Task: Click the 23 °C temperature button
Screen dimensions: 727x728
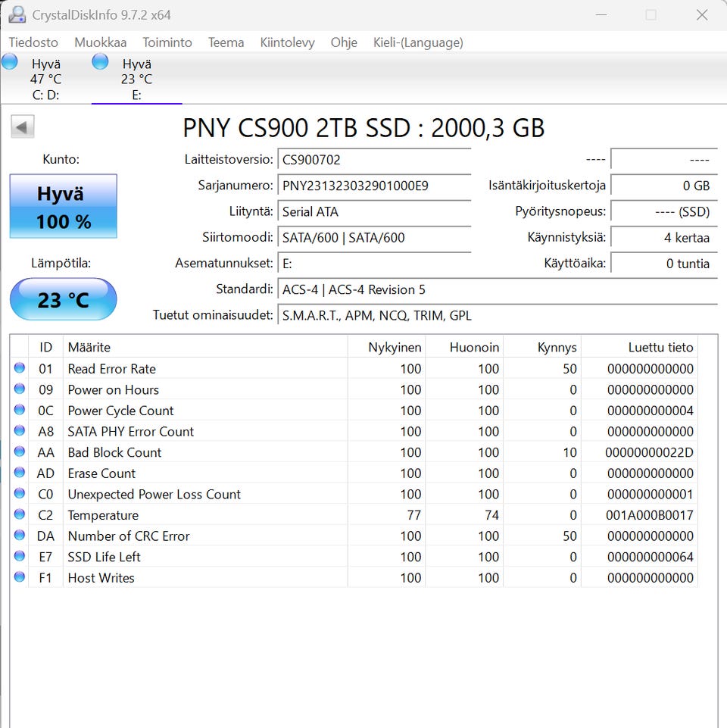Action: tap(64, 300)
